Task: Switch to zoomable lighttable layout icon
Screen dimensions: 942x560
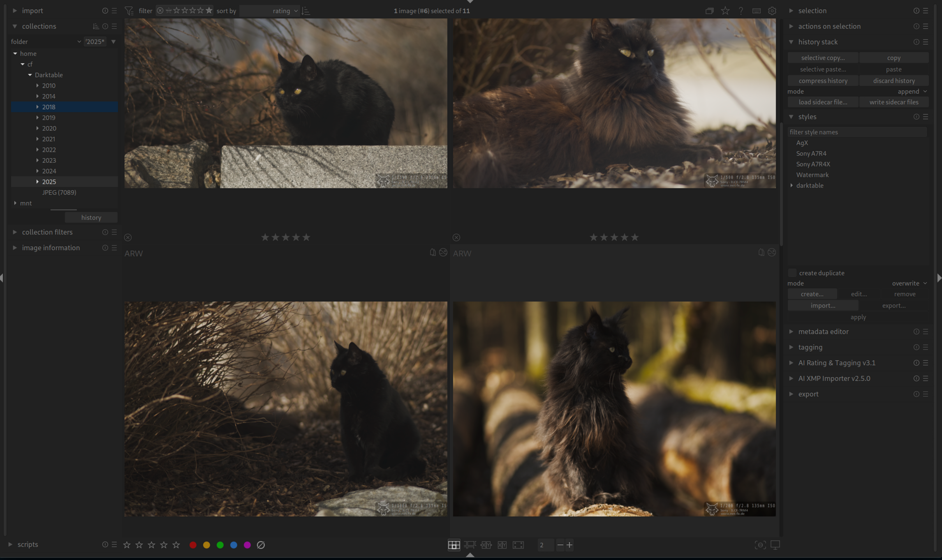Action: [470, 545]
